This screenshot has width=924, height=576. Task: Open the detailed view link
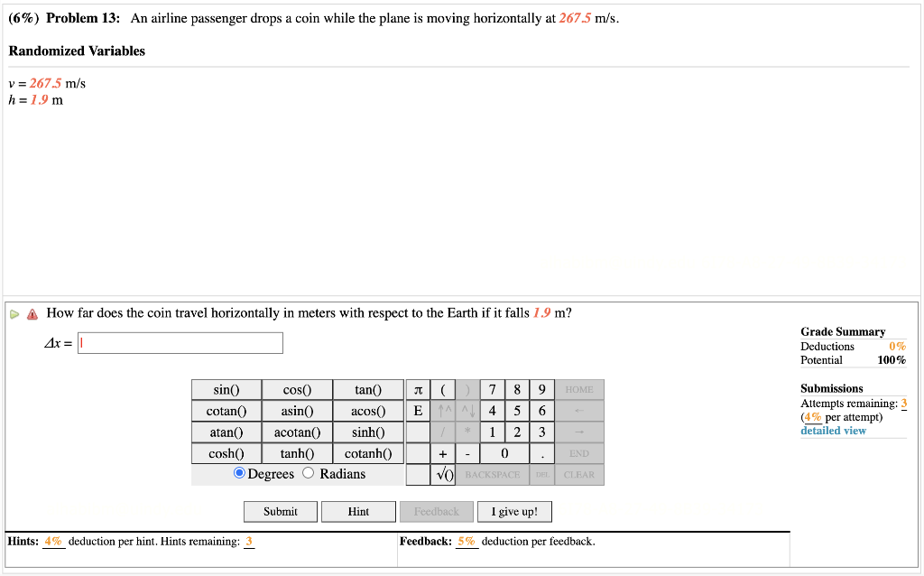click(832, 430)
